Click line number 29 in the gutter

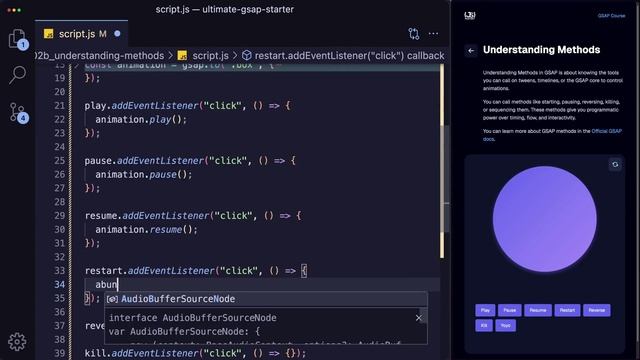pos(60,216)
